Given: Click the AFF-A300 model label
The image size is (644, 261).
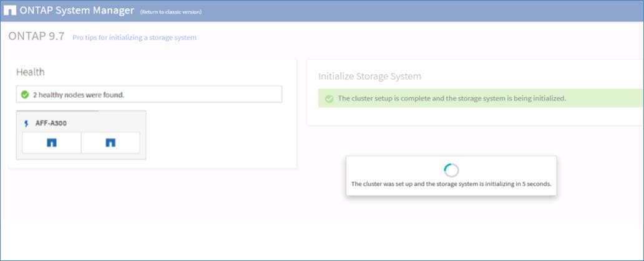Looking at the screenshot, I should [51, 123].
